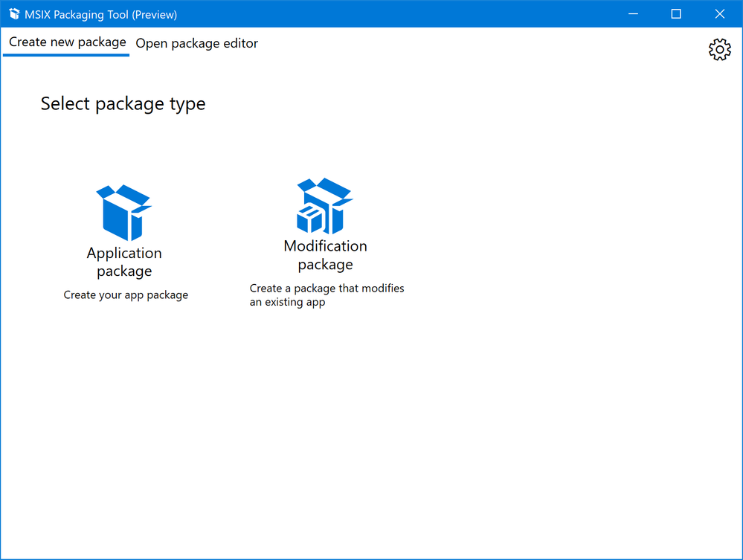The height and width of the screenshot is (560, 743).
Task: Close the MSIX Packaging Tool window
Action: (x=720, y=14)
